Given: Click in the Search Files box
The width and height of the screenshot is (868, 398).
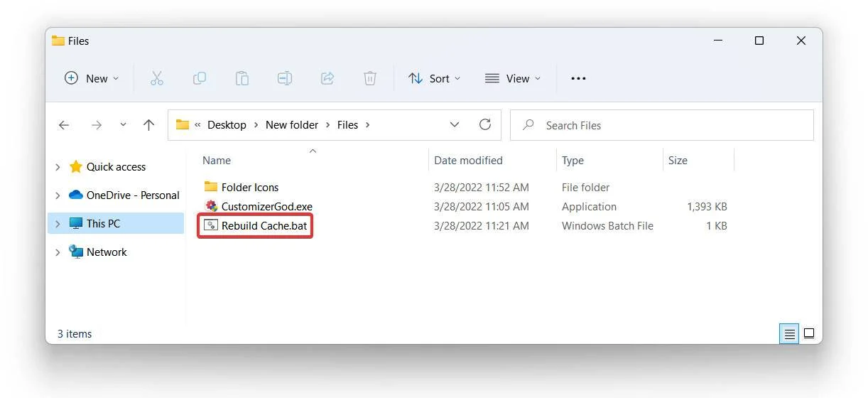Looking at the screenshot, I should coord(662,125).
